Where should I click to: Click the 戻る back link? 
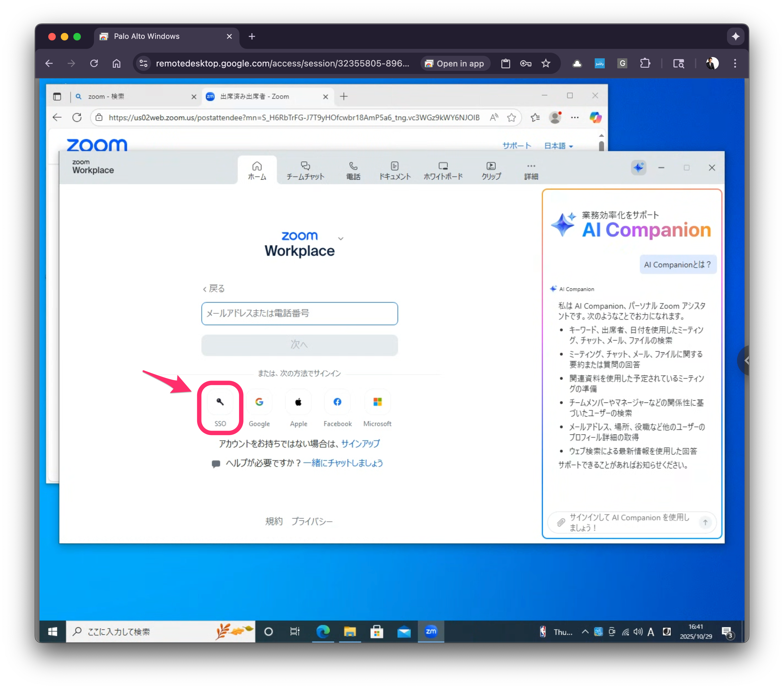[214, 288]
